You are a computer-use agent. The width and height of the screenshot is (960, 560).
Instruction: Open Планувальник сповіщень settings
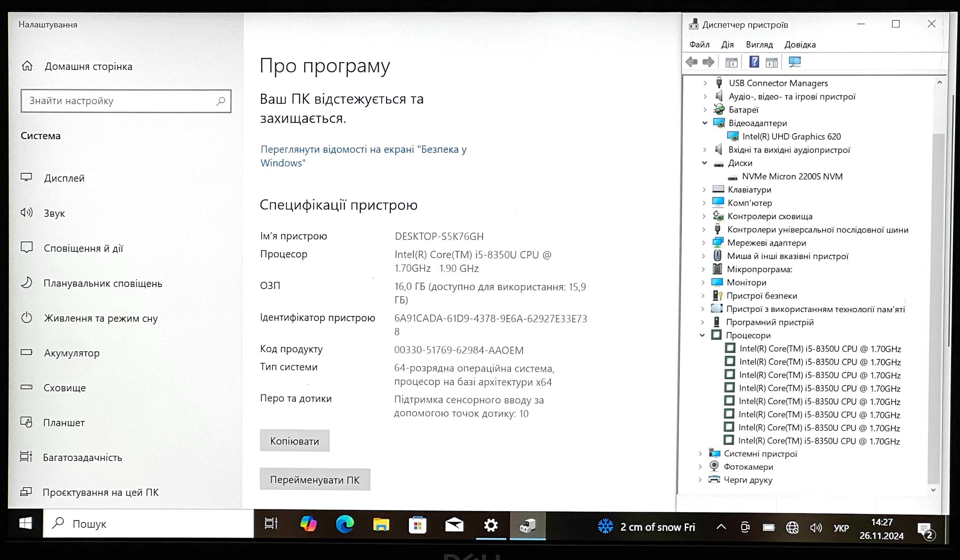[x=102, y=283]
